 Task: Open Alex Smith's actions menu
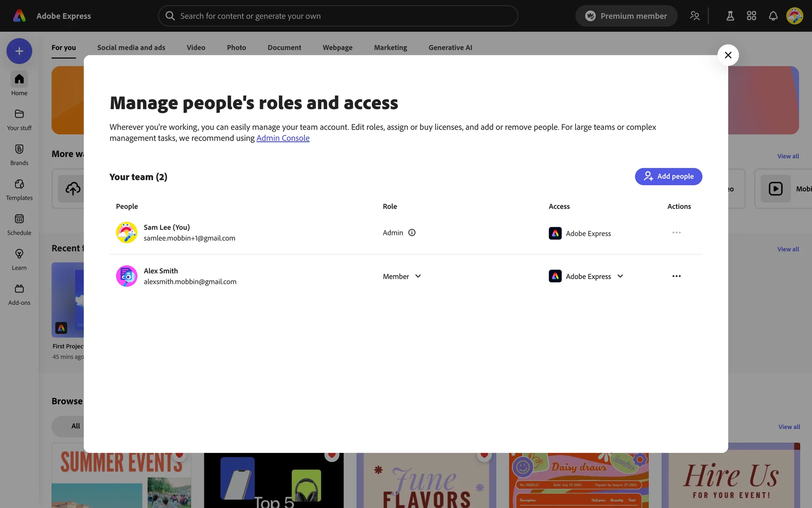tap(676, 276)
